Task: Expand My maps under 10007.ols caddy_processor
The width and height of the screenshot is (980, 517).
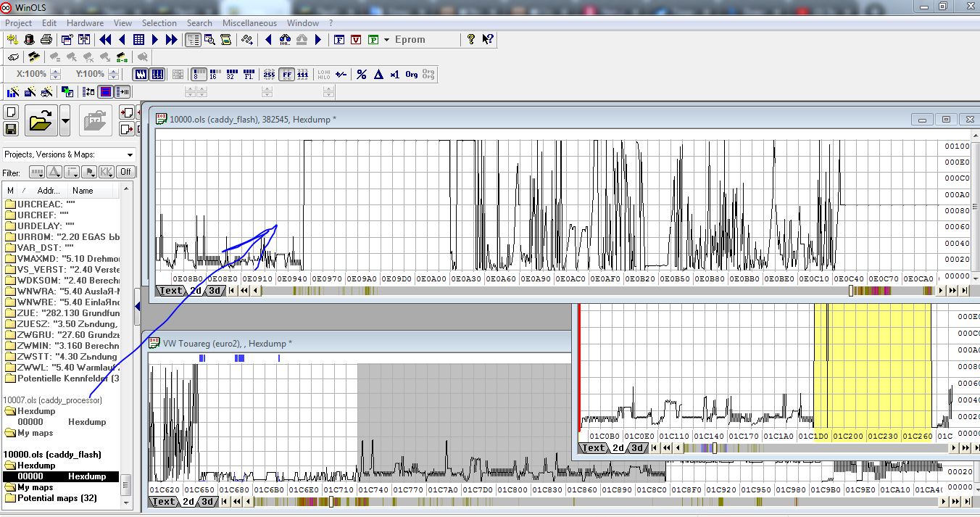Action: [29, 433]
